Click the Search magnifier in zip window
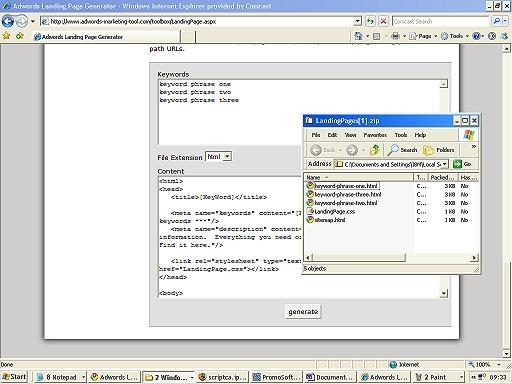This screenshot has height=384, width=512. click(x=402, y=150)
